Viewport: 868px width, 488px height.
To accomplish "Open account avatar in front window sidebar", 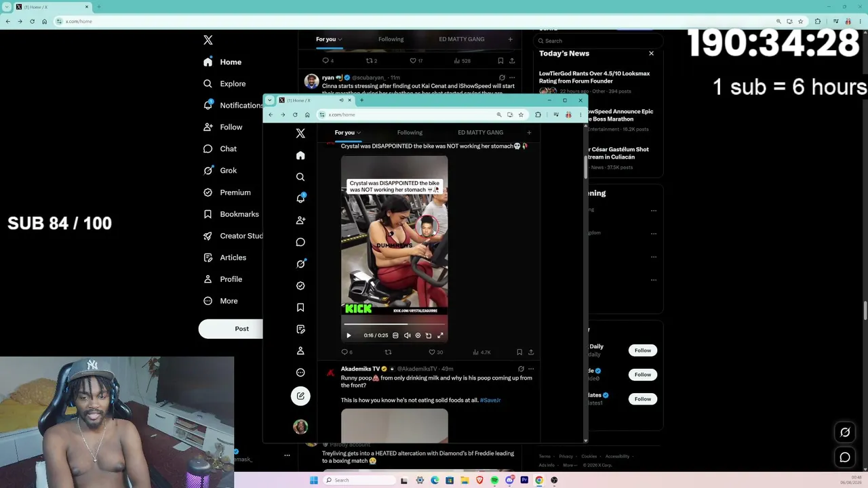I will point(300,426).
